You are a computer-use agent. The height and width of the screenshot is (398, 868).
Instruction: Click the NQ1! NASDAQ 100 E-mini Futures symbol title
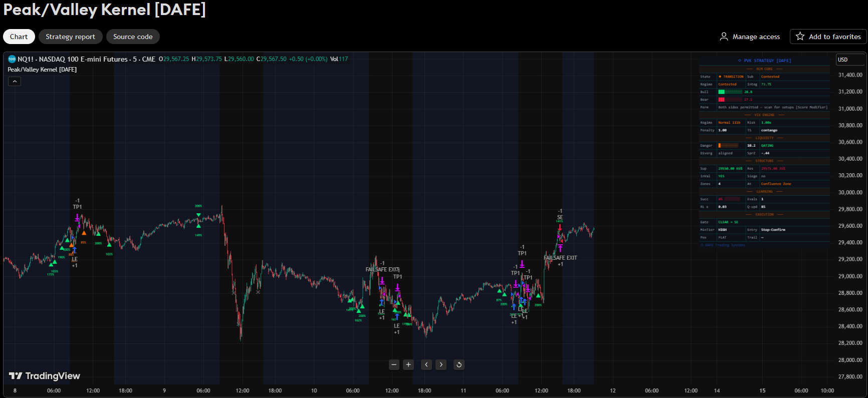pos(86,59)
